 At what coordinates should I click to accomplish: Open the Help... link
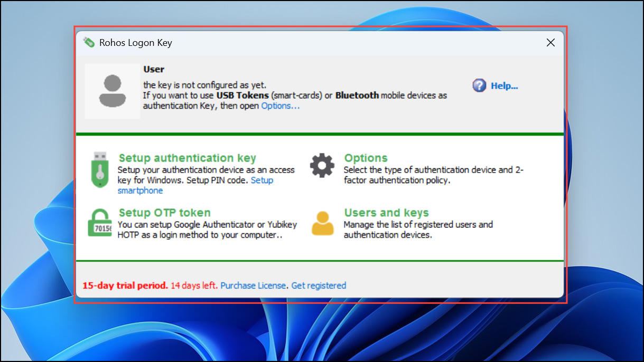tap(505, 86)
